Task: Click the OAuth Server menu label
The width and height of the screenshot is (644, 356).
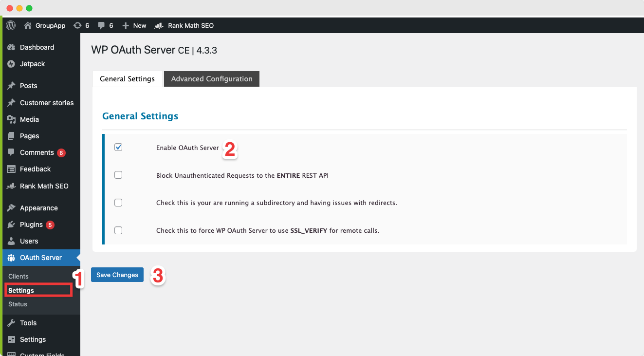Action: [41, 258]
